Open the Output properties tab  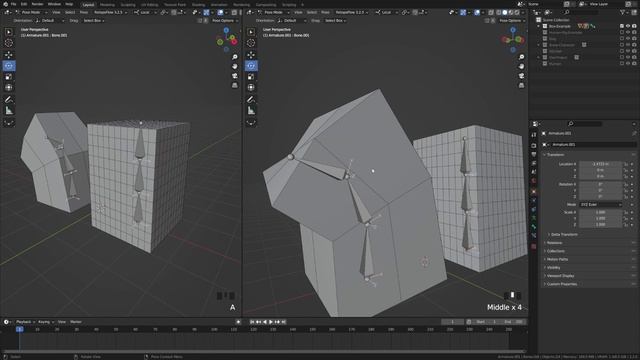[533, 155]
